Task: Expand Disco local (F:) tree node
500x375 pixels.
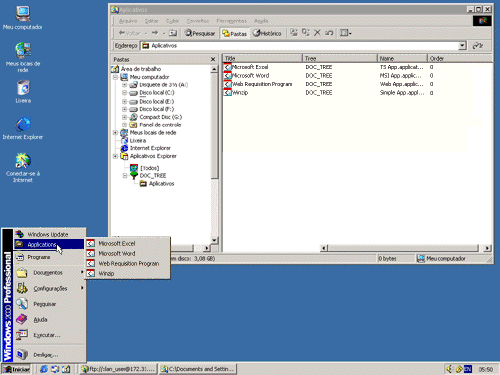Action: (x=125, y=109)
